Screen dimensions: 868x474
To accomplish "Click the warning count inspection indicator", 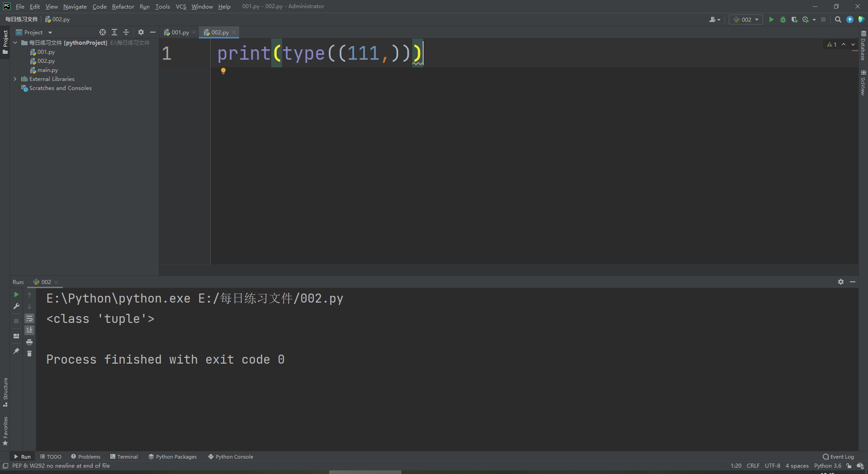I will pyautogui.click(x=832, y=44).
